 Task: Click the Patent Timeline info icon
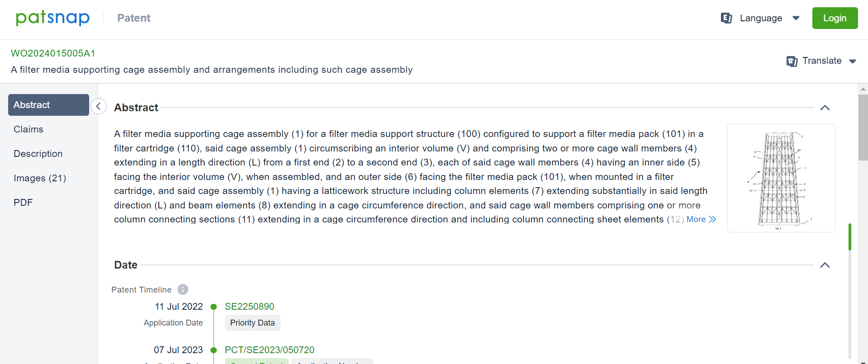183,289
